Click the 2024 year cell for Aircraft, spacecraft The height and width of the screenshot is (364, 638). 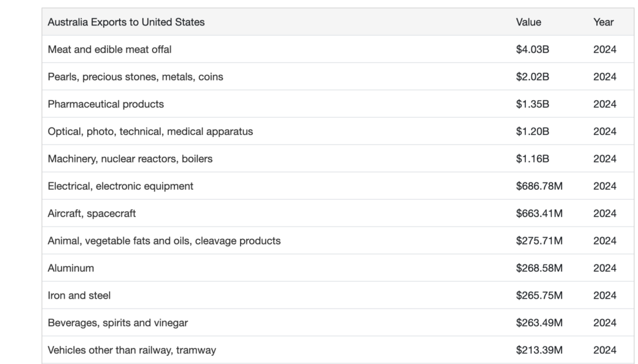[604, 213]
